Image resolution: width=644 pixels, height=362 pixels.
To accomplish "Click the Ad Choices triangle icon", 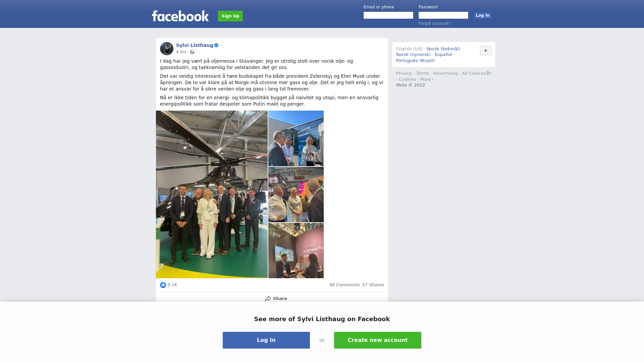I will tap(489, 73).
